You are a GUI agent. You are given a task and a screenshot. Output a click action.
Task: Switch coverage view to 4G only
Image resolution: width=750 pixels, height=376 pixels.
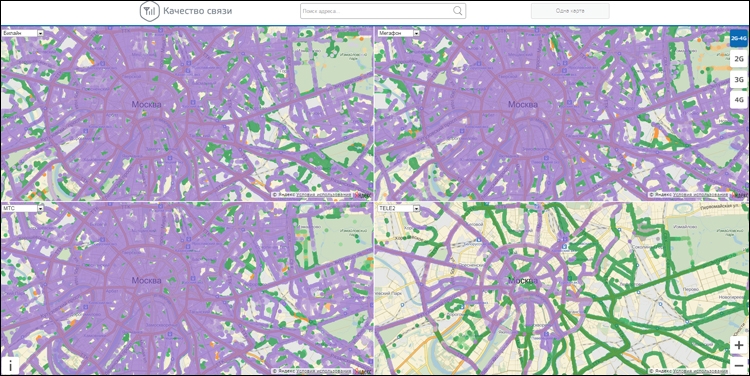click(739, 100)
